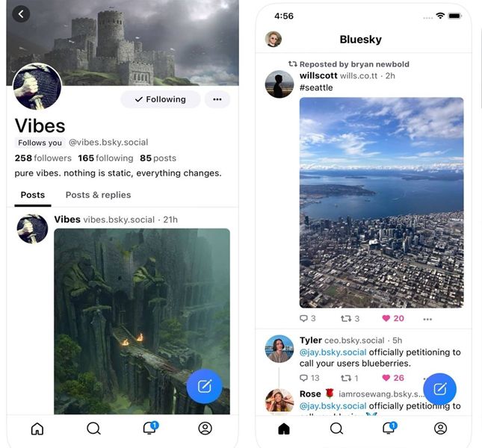Open the 258 followers list
Image resolution: width=482 pixels, height=448 pixels.
pos(43,158)
